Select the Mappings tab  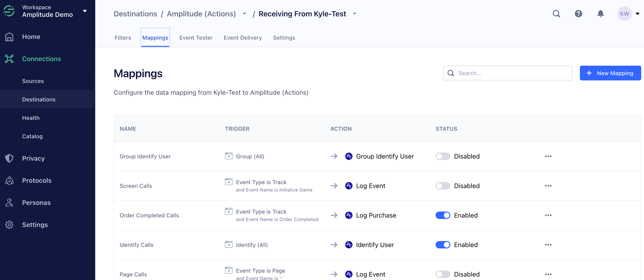(x=155, y=38)
